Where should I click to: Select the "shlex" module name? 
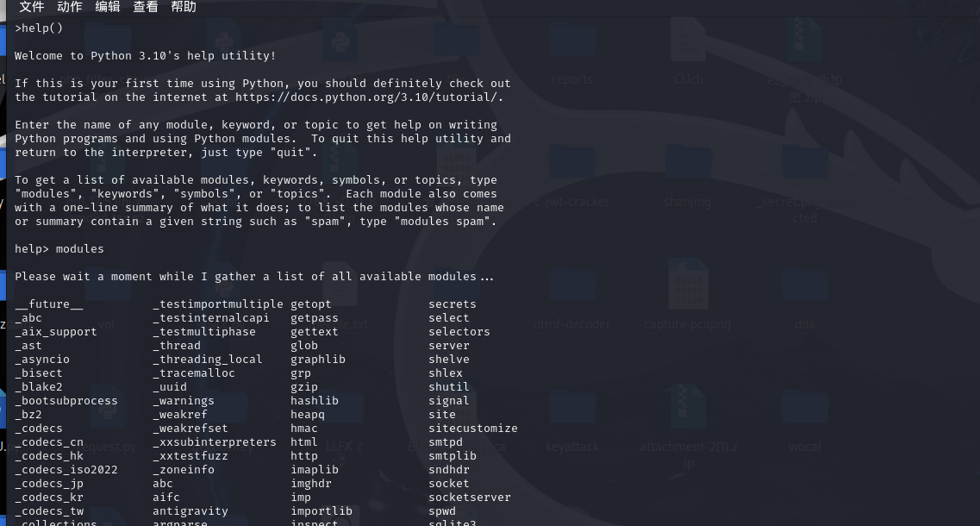(x=446, y=373)
